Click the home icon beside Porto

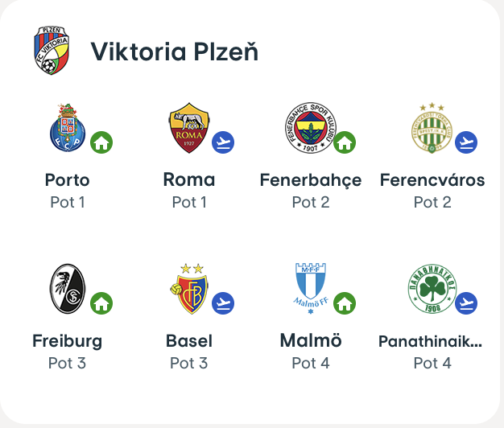[101, 143]
